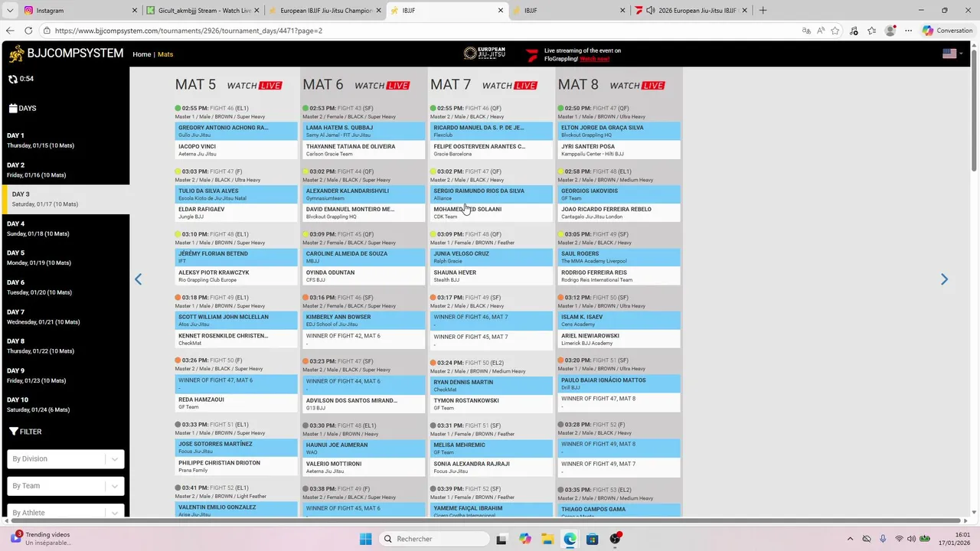Select Day 6 Tuesday 01/20
This screenshot has height=551, width=980.
65,287
